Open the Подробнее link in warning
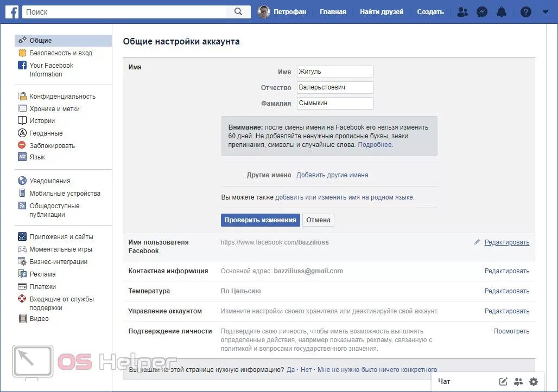 (x=375, y=145)
